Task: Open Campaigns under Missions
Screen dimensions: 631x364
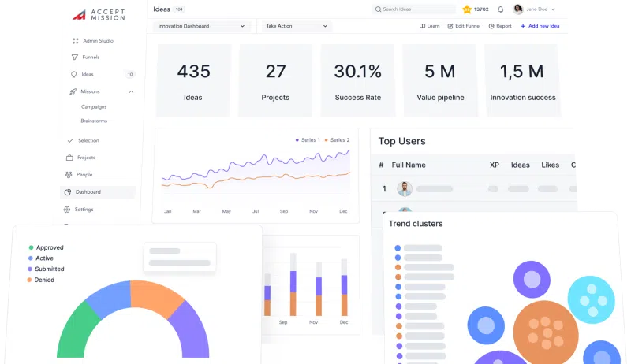Action: [x=94, y=107]
